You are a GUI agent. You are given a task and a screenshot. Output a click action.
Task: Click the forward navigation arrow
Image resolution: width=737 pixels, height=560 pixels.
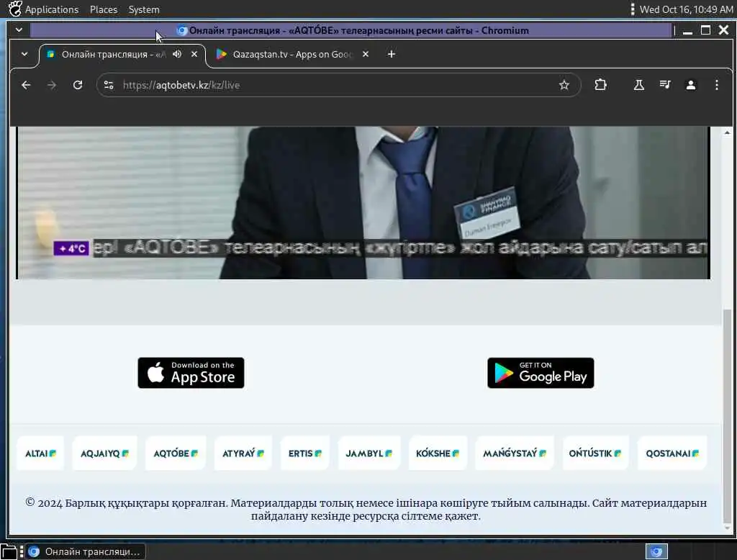coord(52,85)
